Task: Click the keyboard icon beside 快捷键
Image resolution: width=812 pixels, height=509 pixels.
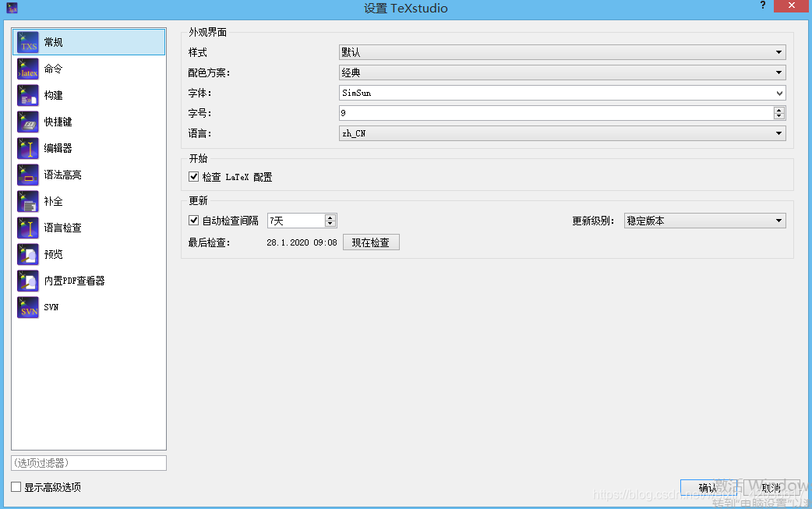Action: point(28,122)
